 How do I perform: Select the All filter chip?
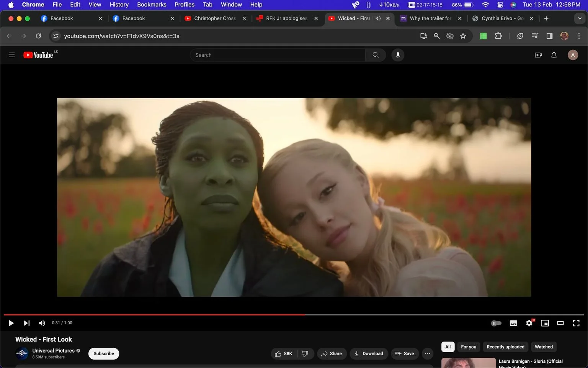pos(448,347)
